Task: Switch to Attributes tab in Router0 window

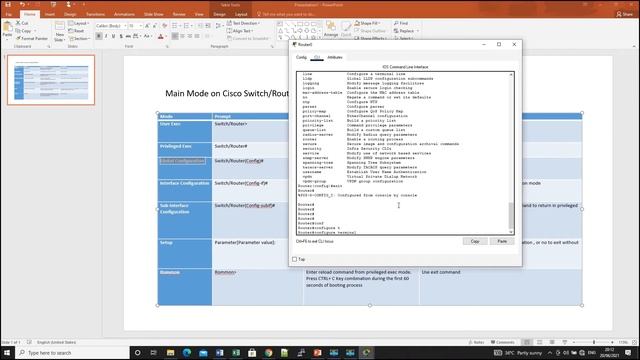Action: [x=335, y=57]
